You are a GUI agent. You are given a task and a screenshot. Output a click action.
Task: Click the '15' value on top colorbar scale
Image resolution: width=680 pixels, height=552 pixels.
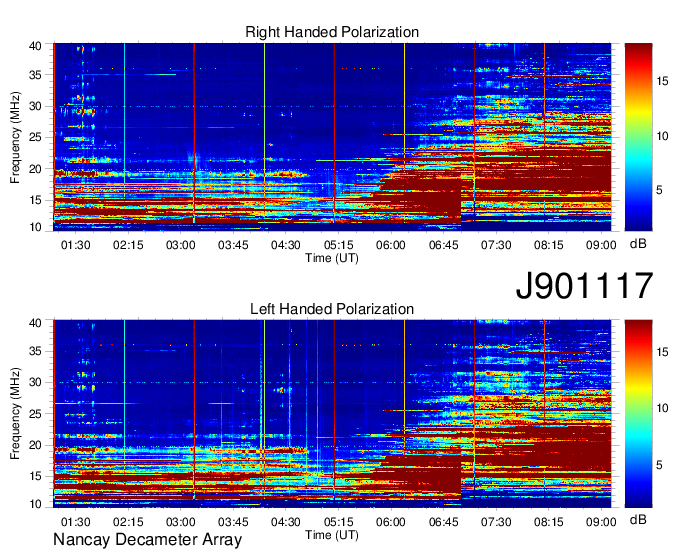pyautogui.click(x=662, y=81)
